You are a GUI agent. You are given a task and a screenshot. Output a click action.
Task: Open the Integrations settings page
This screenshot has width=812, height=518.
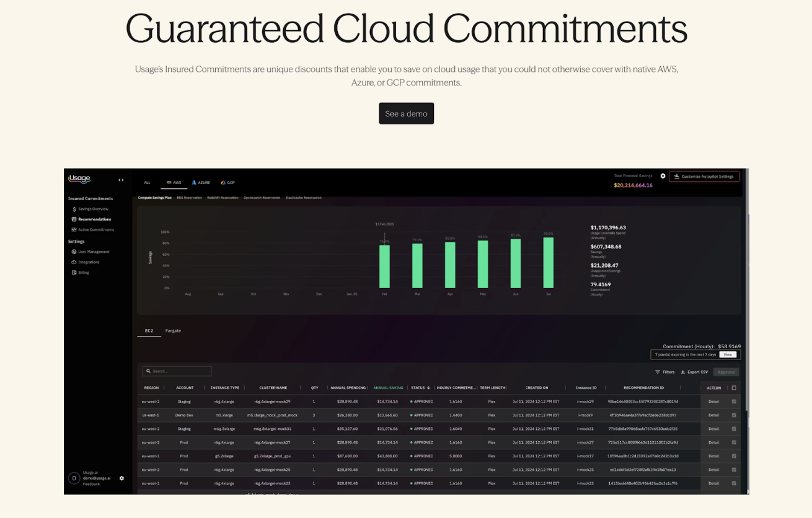coord(89,262)
